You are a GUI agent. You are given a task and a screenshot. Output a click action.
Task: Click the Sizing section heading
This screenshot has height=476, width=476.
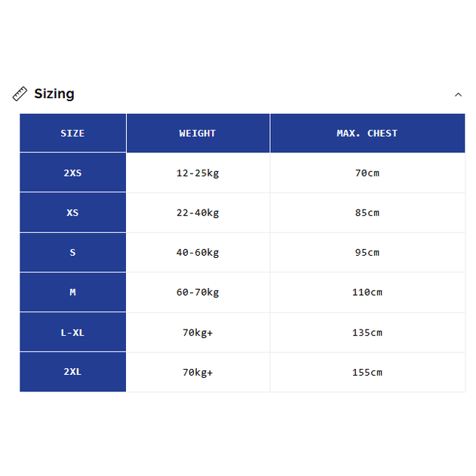[54, 94]
